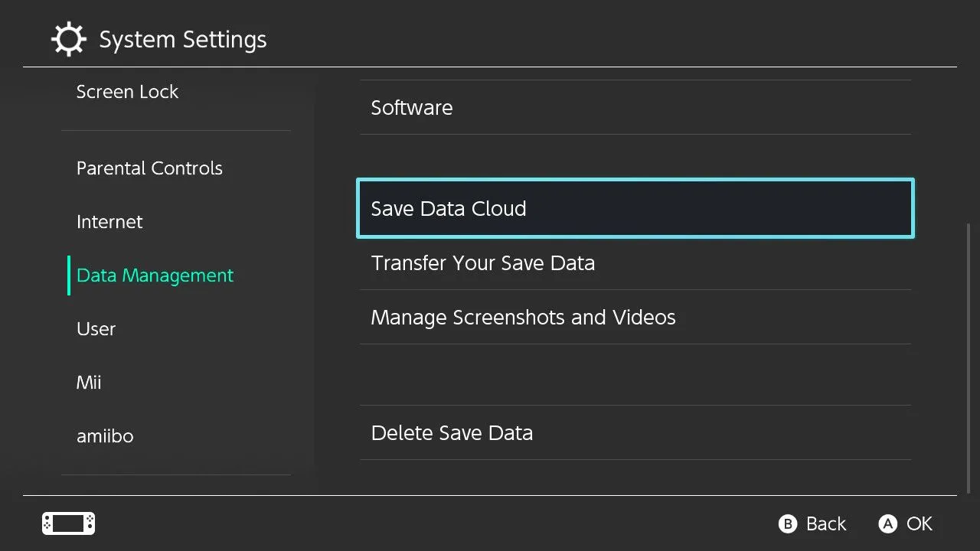Open Manage Screenshots and Videos

point(523,318)
